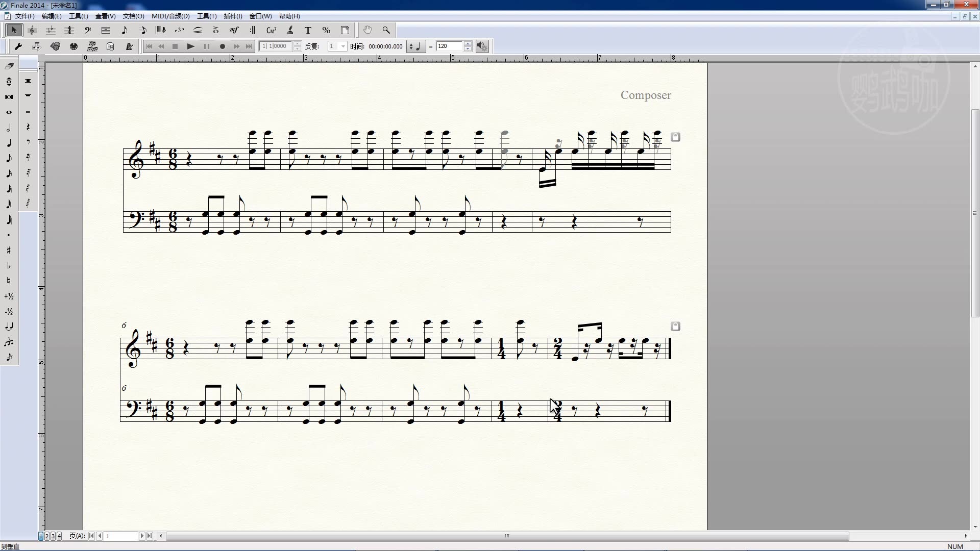
Task: Select the Resize percent tool
Action: coord(326,31)
